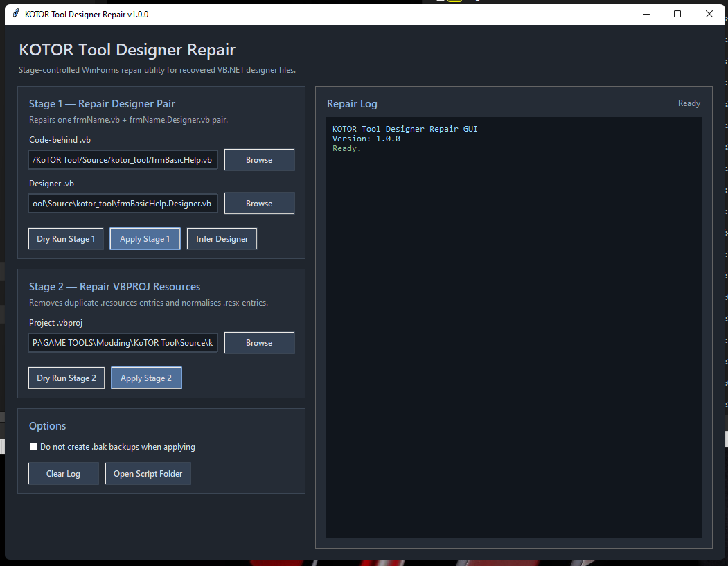Browse for the Code-behind .vb file
This screenshot has height=566, width=728.
259,160
